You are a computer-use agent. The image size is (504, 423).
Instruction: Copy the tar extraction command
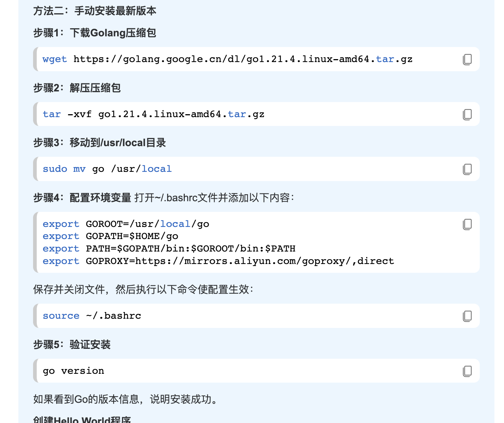click(467, 114)
